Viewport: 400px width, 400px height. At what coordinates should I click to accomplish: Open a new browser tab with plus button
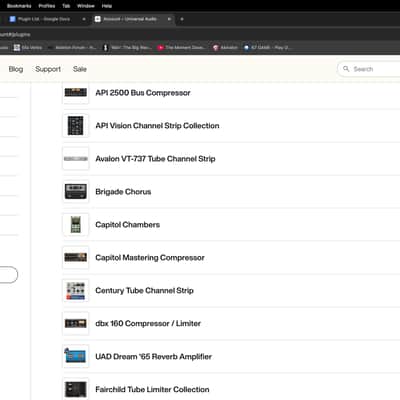coord(182,19)
